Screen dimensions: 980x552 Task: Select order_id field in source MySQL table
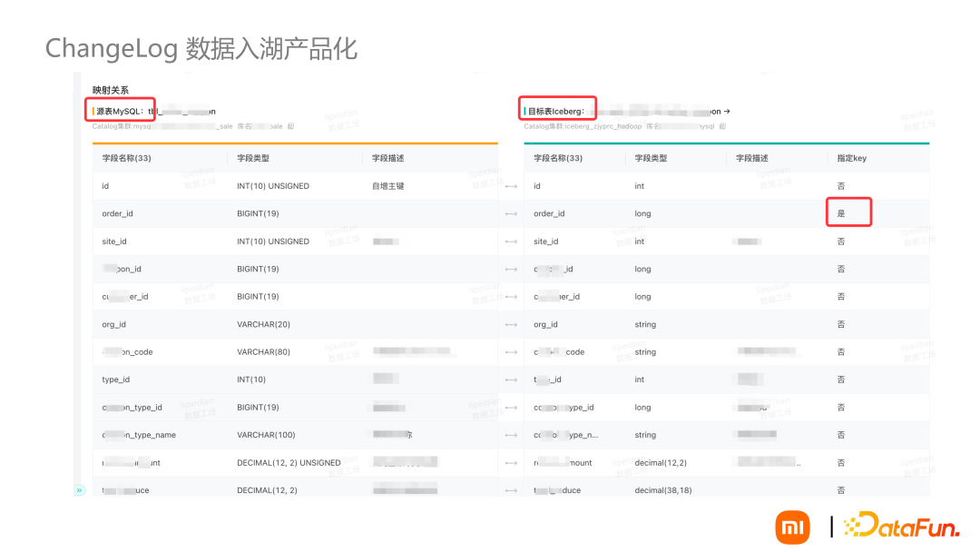coord(117,213)
